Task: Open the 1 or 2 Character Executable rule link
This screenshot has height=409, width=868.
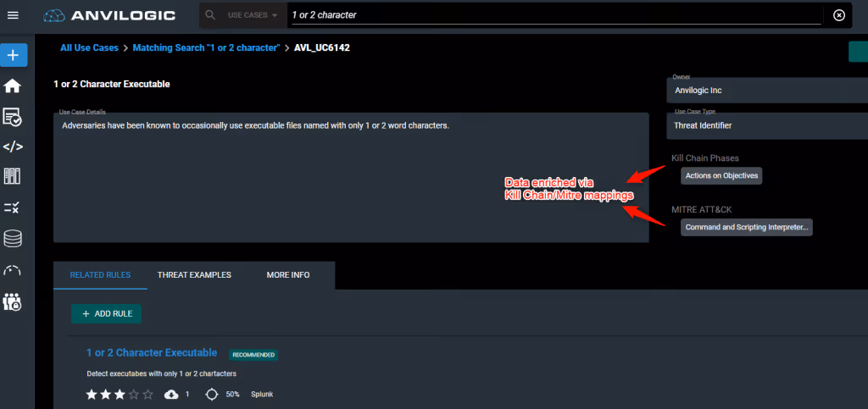Action: click(x=152, y=352)
